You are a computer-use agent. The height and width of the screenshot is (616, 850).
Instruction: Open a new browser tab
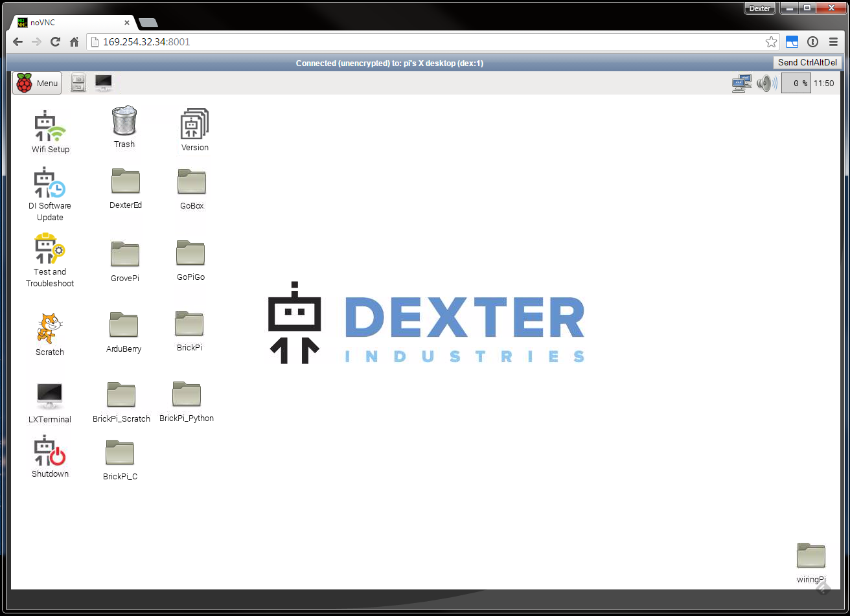click(148, 23)
